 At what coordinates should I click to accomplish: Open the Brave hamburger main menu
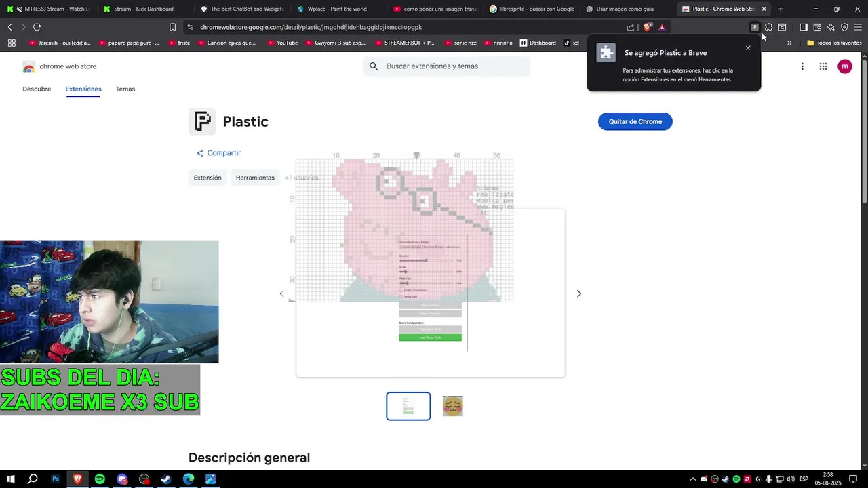[x=858, y=27]
